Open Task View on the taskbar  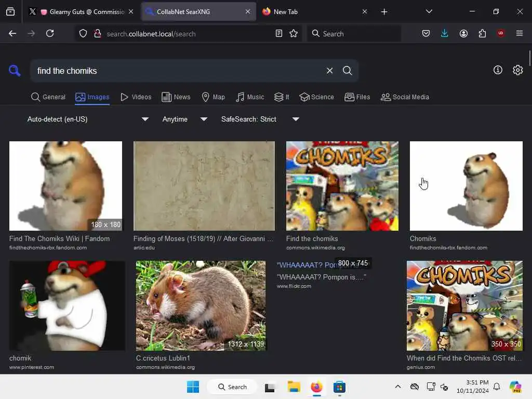[x=270, y=387]
